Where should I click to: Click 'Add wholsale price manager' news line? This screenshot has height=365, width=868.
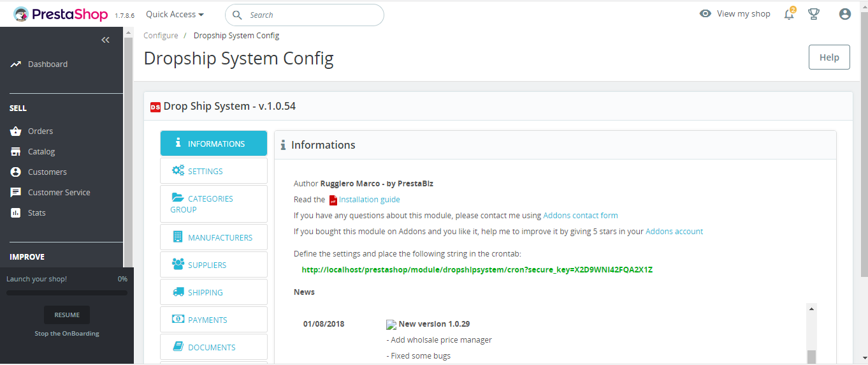(439, 340)
